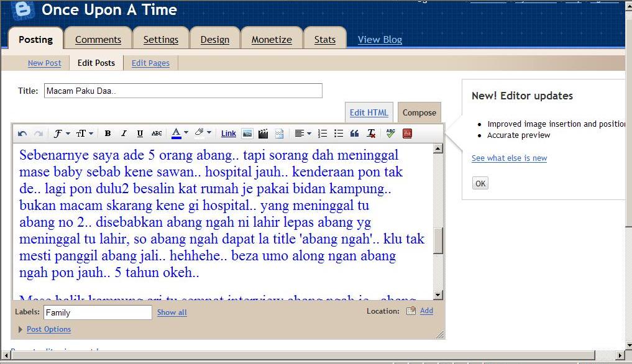Focus the post Title field

pyautogui.click(x=183, y=91)
